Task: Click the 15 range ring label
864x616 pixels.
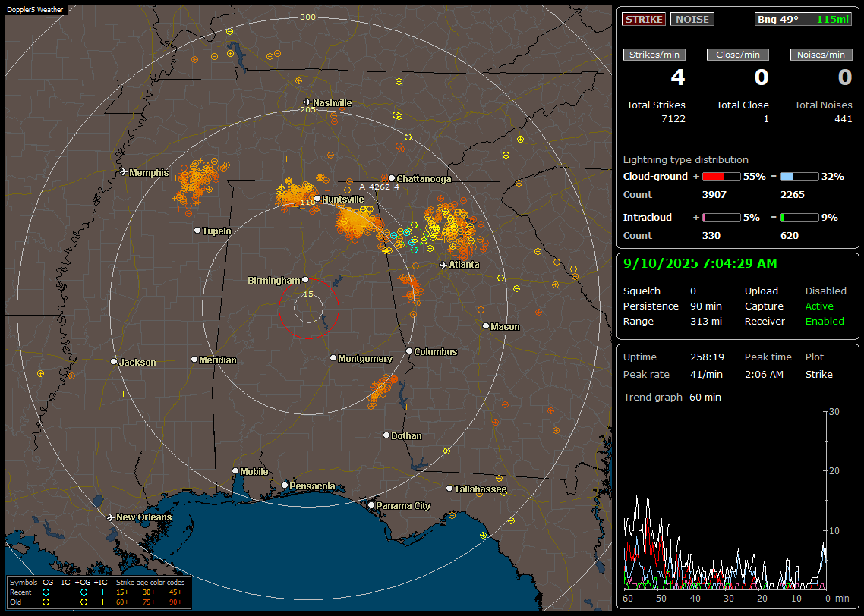Action: coord(308,294)
